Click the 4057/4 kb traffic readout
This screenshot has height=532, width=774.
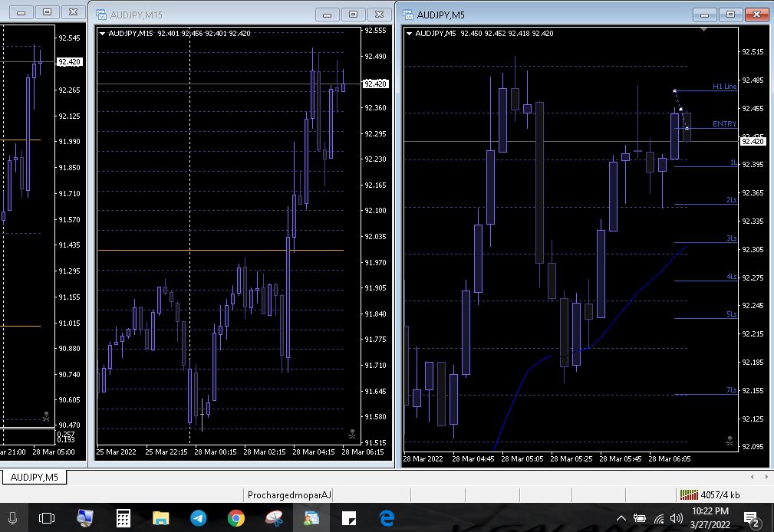[x=720, y=495]
